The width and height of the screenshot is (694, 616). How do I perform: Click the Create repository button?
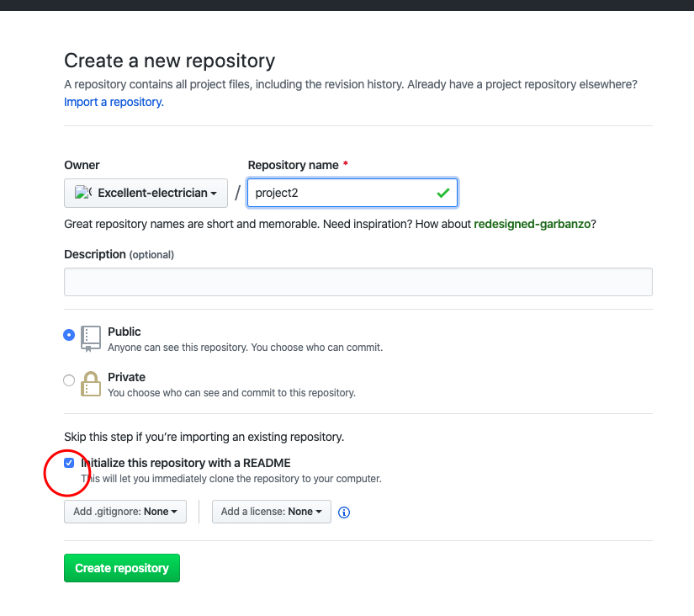click(x=122, y=568)
